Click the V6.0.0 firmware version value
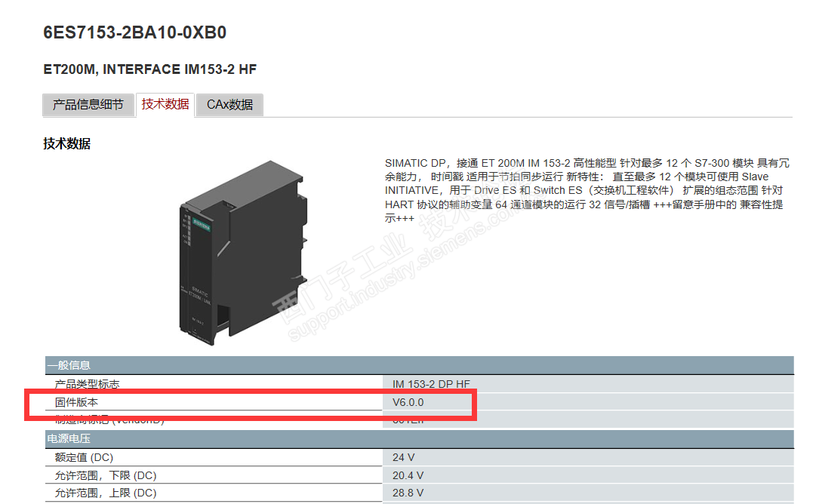This screenshot has width=819, height=504. (408, 402)
